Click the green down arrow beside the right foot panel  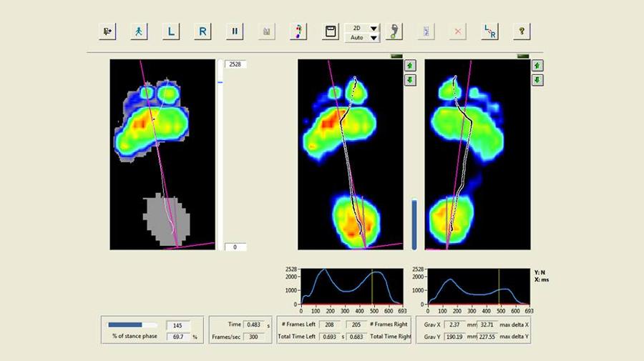(537, 80)
